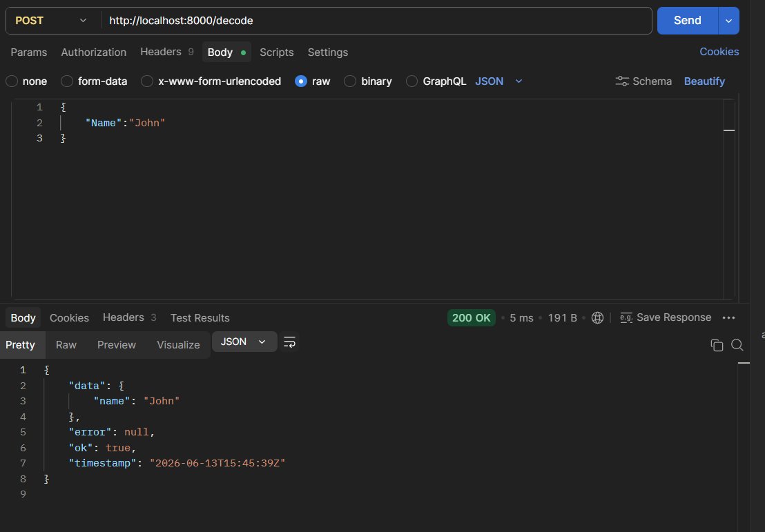Select the GraphQL radio option
Screen dimensions: 765x532
[x=411, y=81]
